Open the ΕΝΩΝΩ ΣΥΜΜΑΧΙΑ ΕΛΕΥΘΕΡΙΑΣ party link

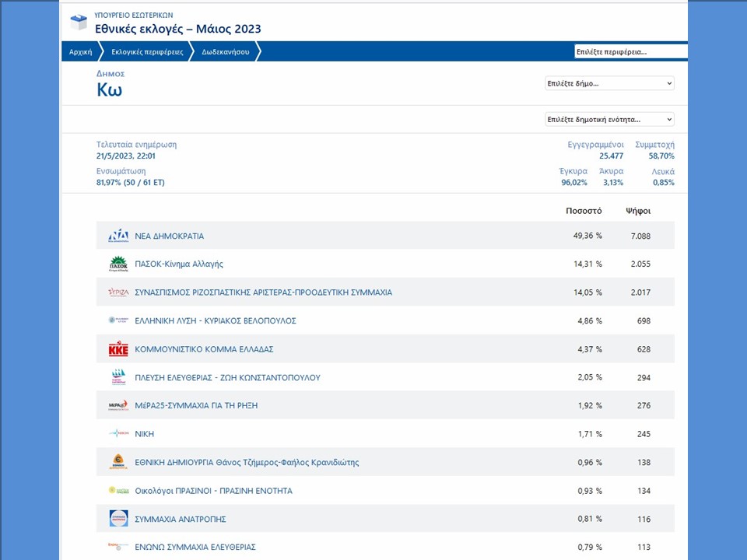[x=195, y=548]
